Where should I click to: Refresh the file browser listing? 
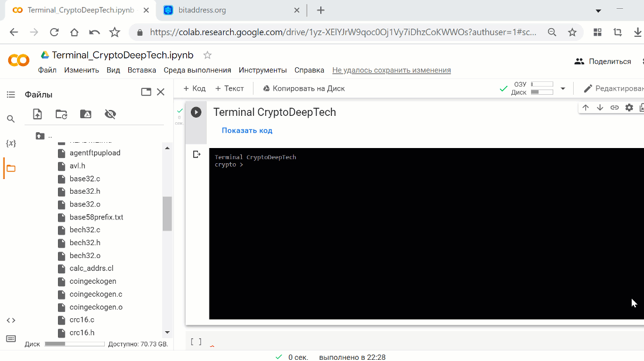click(x=61, y=114)
